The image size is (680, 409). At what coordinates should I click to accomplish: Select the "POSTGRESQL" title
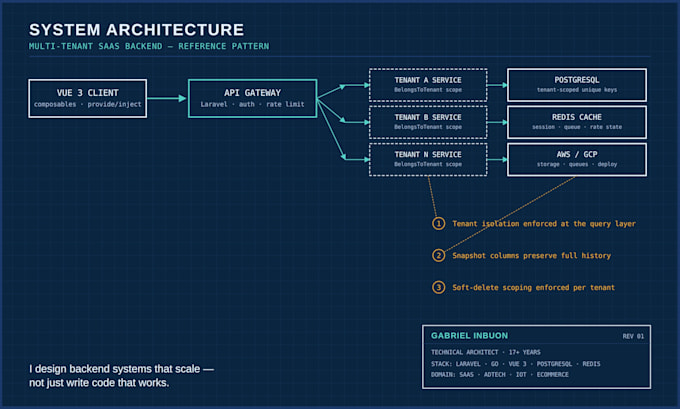click(577, 80)
